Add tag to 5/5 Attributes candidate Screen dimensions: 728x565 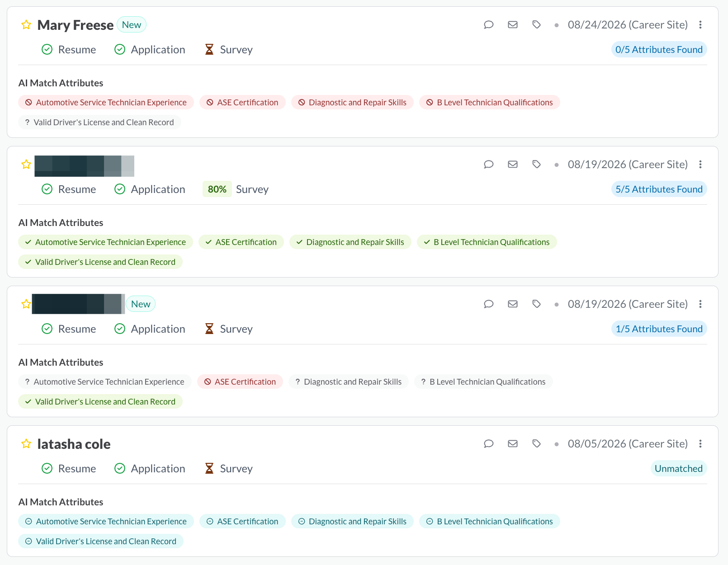(x=537, y=165)
